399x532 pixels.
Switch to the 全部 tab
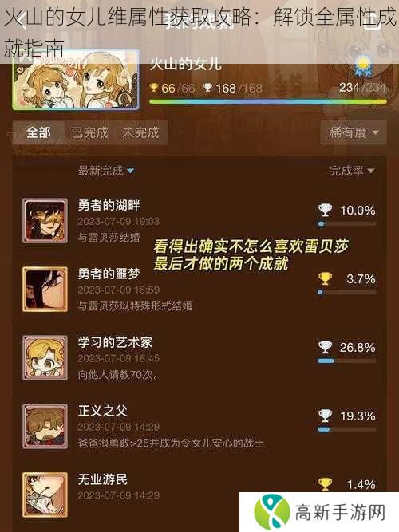click(39, 132)
